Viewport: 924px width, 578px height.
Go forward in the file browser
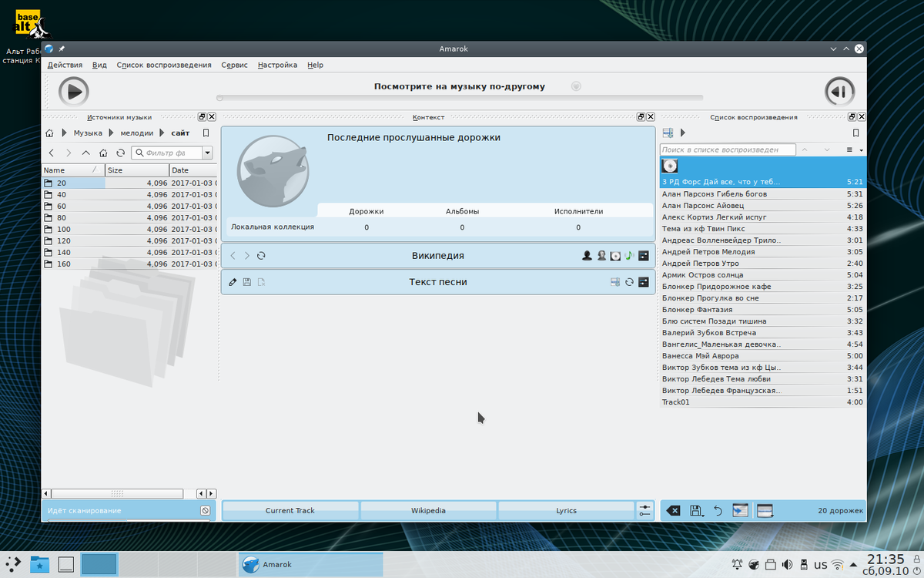[x=69, y=153]
